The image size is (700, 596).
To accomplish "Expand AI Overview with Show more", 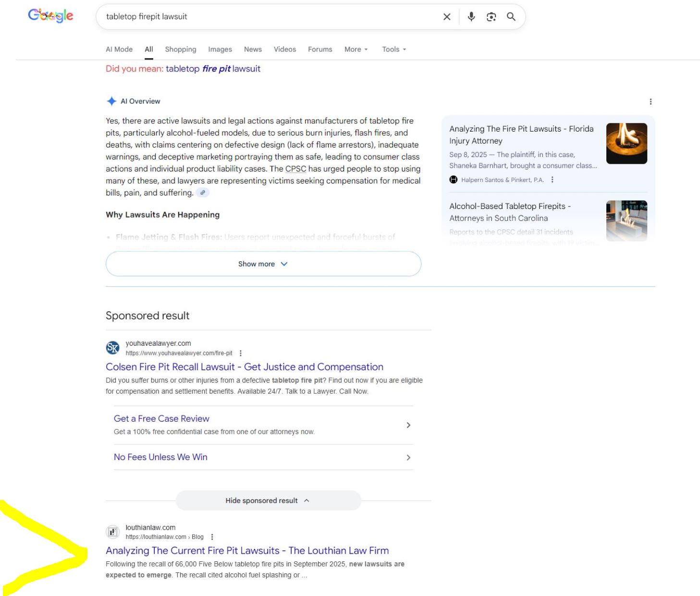I will click(263, 264).
